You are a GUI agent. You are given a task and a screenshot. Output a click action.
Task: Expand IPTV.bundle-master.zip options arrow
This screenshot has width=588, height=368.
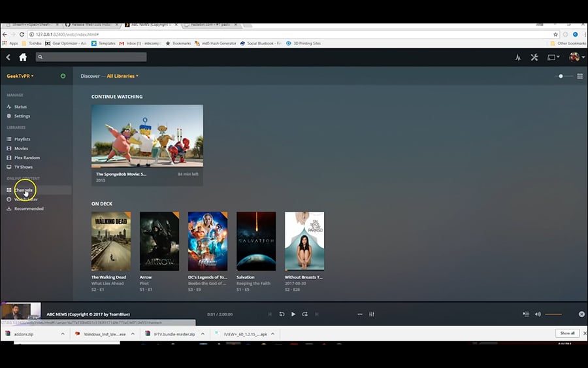pos(203,334)
